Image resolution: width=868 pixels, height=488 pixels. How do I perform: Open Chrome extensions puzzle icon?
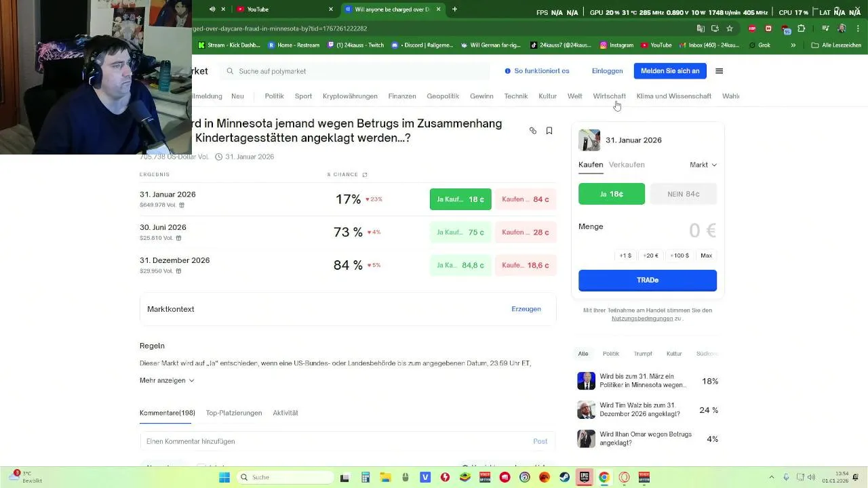coord(801,28)
